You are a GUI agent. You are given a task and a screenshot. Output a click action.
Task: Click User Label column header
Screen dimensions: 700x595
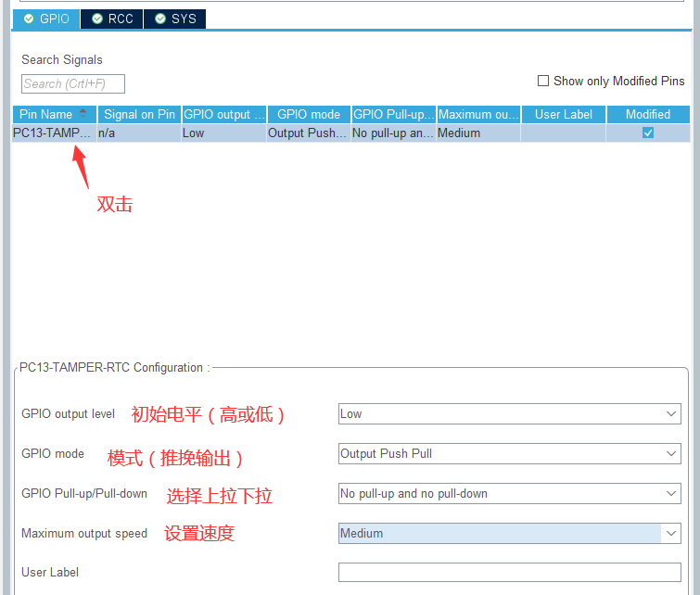coord(564,114)
